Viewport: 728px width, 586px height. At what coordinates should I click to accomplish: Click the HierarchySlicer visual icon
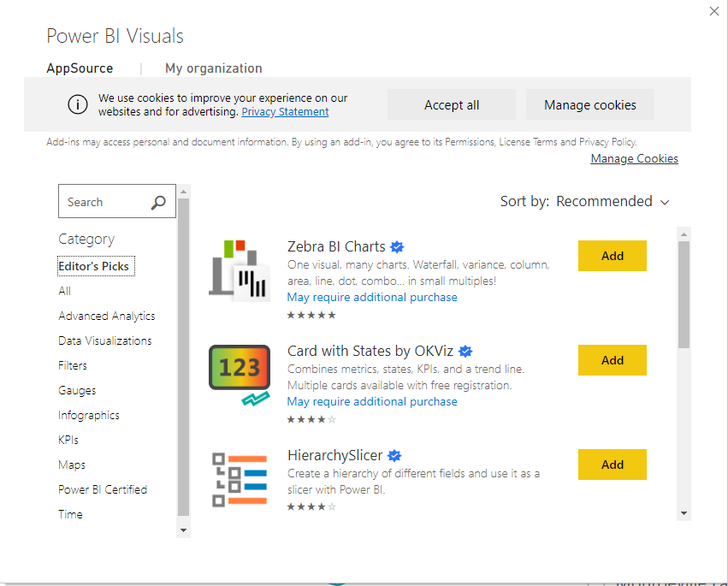click(240, 480)
